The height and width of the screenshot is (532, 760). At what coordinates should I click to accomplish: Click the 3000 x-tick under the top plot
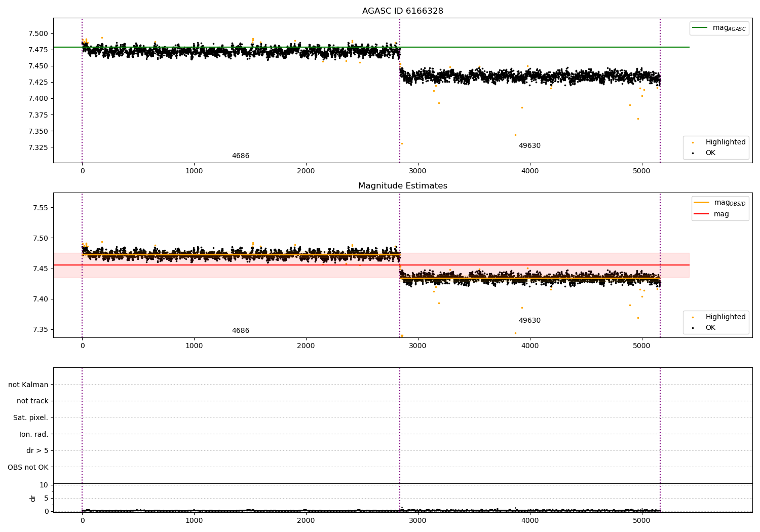click(418, 171)
